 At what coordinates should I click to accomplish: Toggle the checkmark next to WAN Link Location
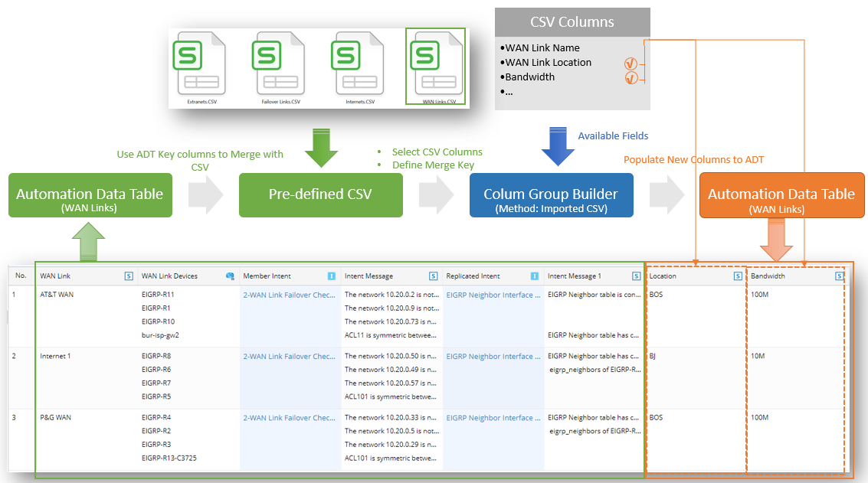631,64
